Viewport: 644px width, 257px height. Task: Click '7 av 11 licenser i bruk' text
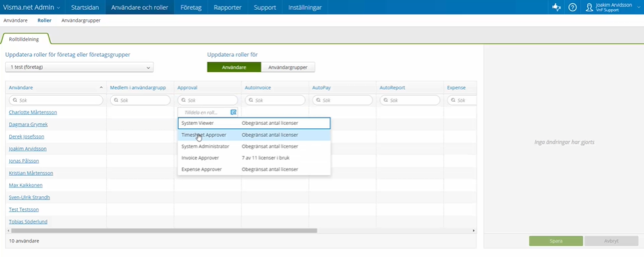pyautogui.click(x=267, y=158)
